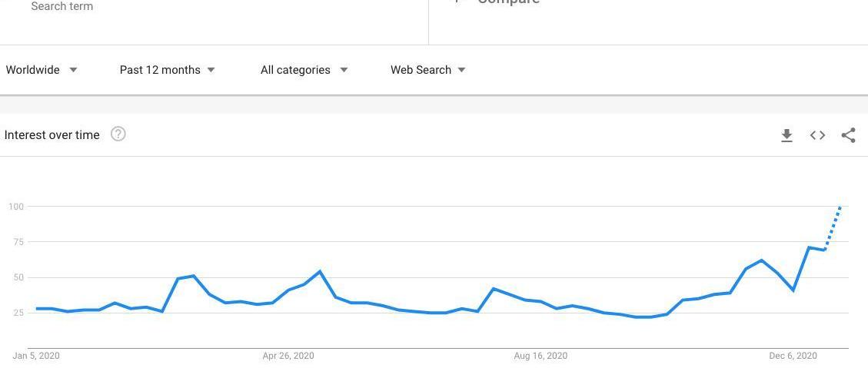Click the Aug 16, 2020 axis label
Image resolution: width=868 pixels, height=368 pixels.
[540, 356]
